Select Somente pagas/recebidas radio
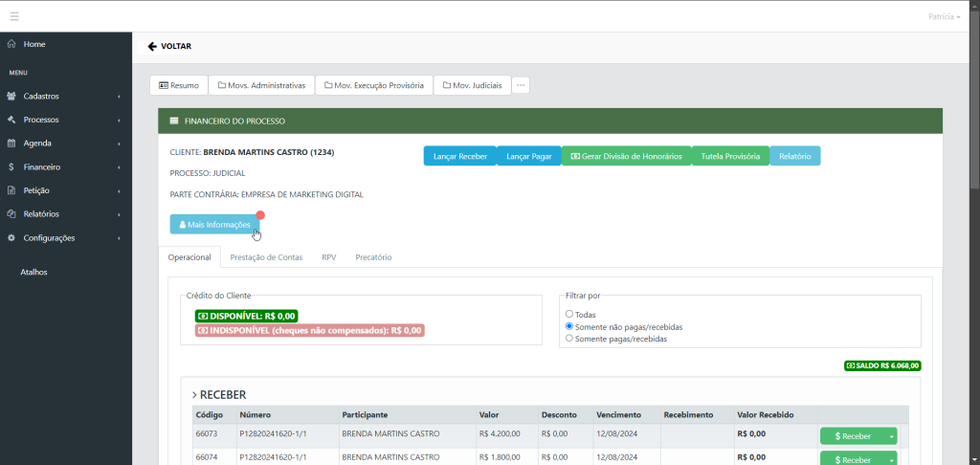The height and width of the screenshot is (465, 980). pos(569,339)
